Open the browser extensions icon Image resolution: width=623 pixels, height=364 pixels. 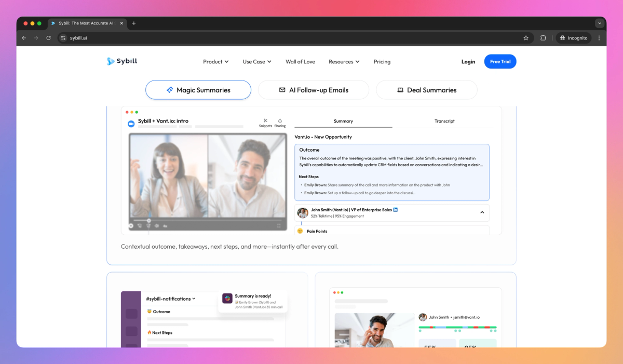click(x=543, y=38)
